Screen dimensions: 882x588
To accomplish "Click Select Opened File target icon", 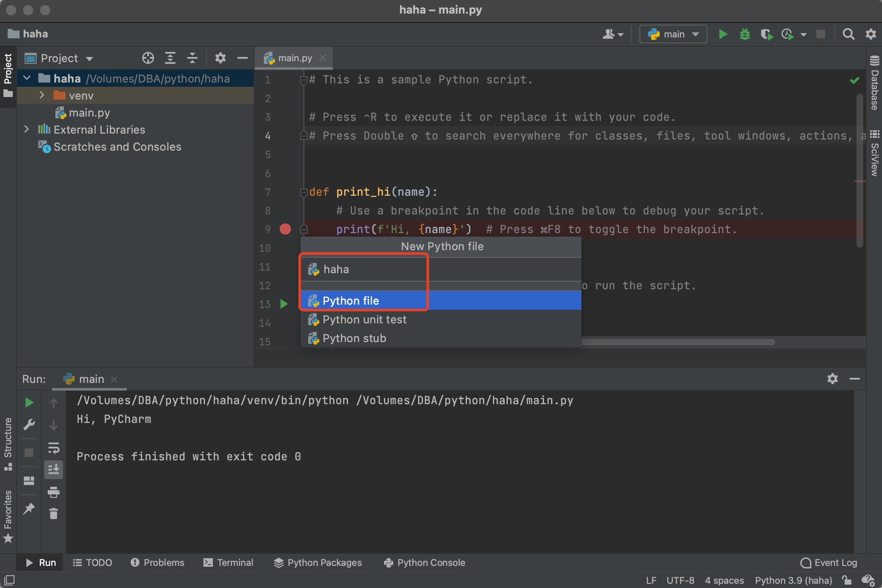I will (148, 58).
